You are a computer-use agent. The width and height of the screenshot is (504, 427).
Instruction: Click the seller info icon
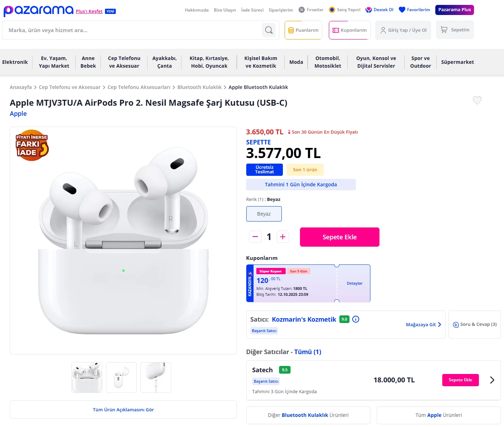click(x=356, y=319)
